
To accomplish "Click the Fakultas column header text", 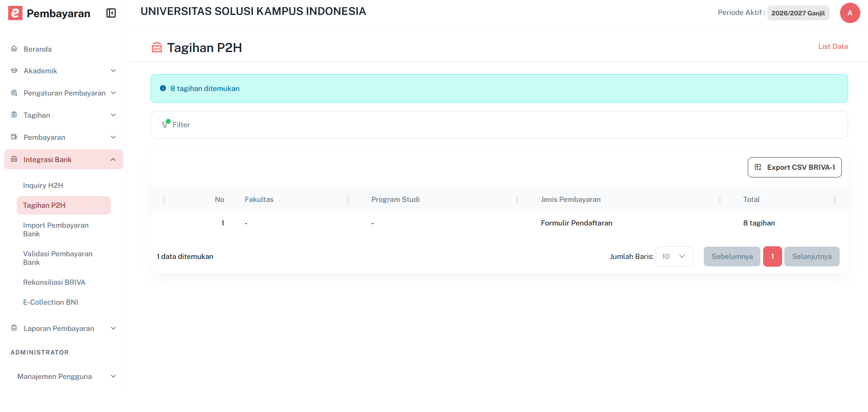I will 259,199.
